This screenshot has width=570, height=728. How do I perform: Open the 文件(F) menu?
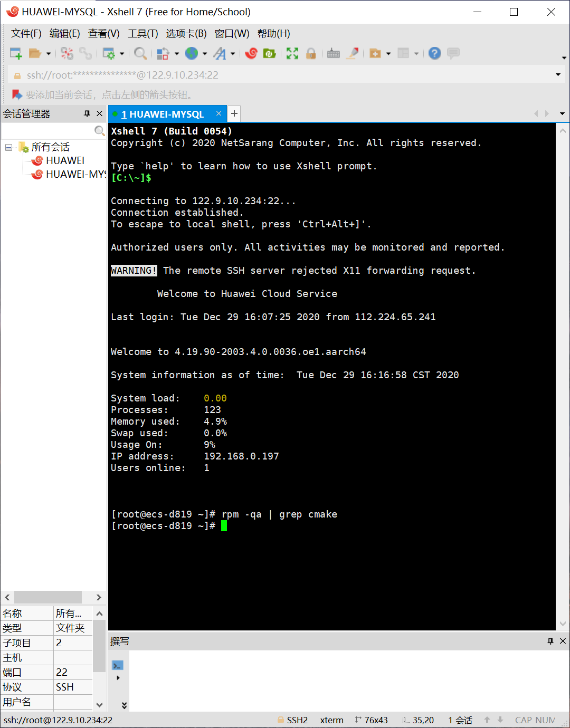click(x=26, y=34)
